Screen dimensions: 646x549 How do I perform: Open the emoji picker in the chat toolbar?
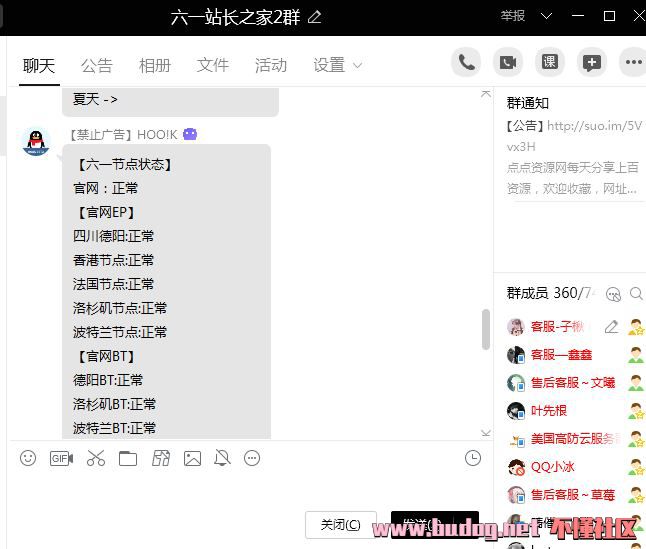coord(28,458)
